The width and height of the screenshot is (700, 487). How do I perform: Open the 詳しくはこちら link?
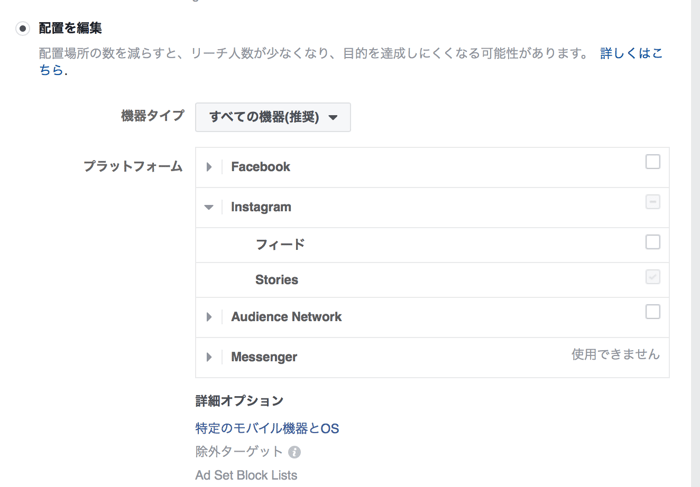click(x=631, y=54)
